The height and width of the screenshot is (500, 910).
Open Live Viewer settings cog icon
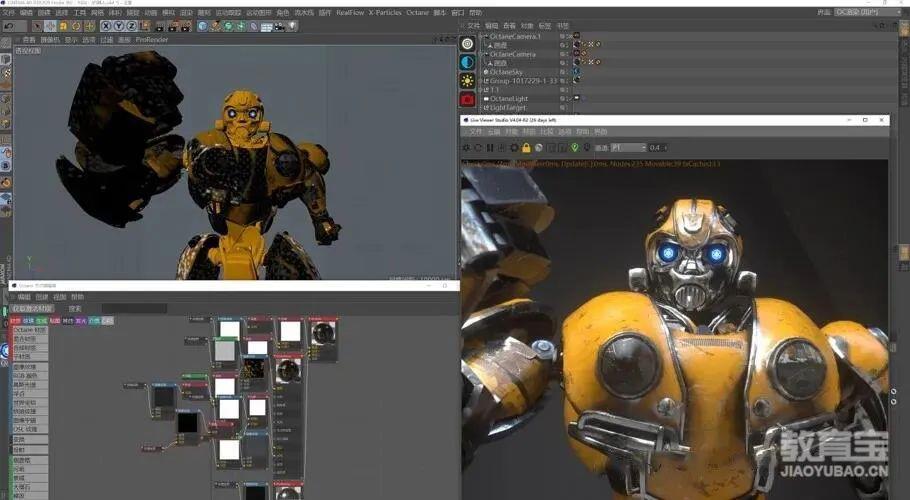[514, 148]
